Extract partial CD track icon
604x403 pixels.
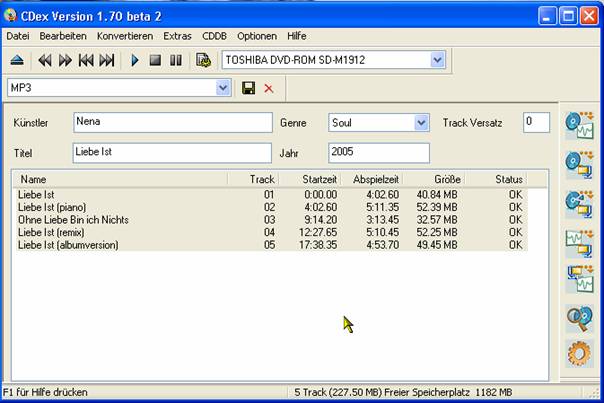(x=579, y=204)
